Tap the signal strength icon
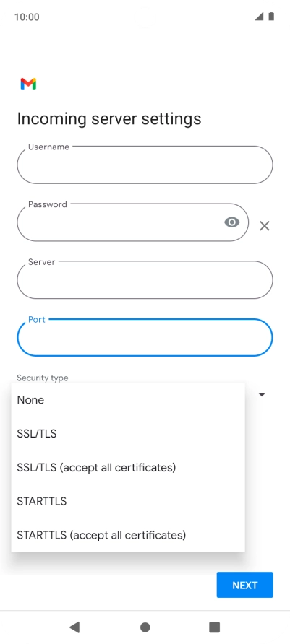The width and height of the screenshot is (290, 644). pos(259,17)
